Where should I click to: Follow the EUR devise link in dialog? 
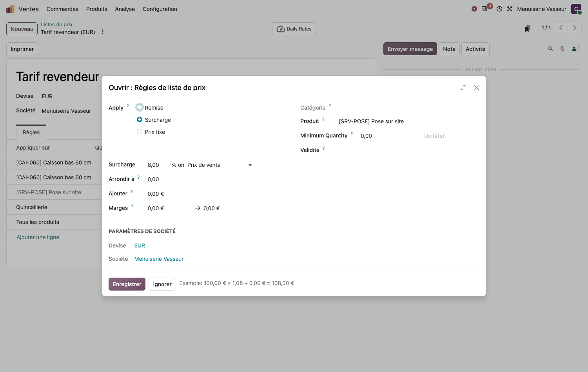140,246
